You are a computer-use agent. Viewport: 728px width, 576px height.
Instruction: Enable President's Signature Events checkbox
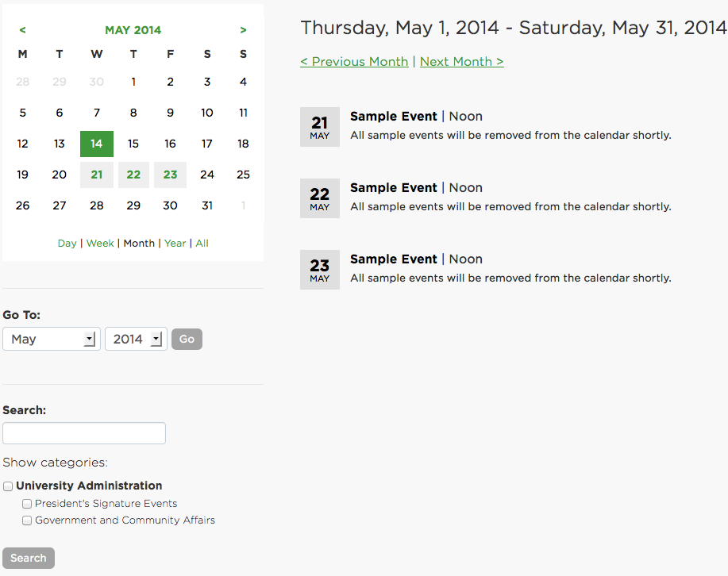(27, 504)
